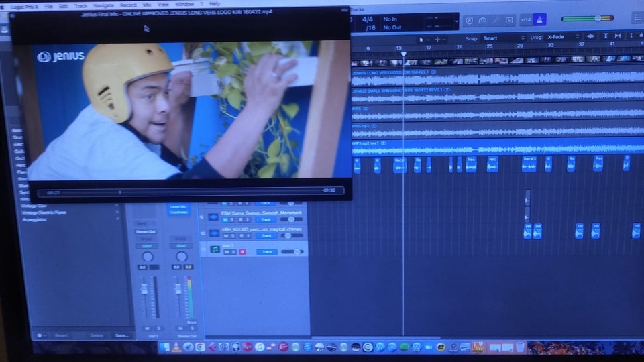This screenshot has width=644, height=362.
Task: Open the pointer tool menu chevron
Action: click(428, 40)
